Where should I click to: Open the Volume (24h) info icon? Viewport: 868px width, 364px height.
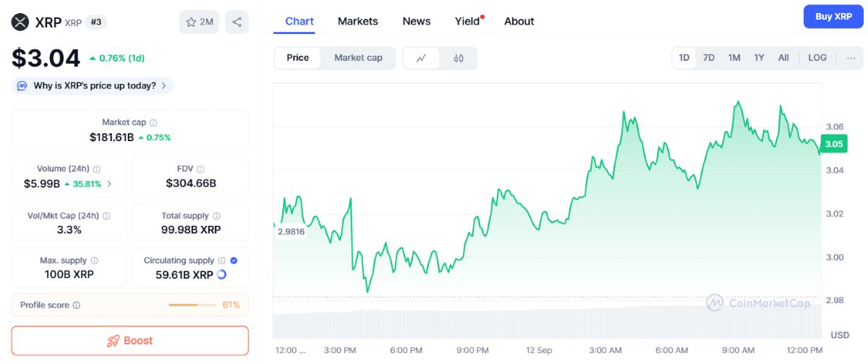96,169
